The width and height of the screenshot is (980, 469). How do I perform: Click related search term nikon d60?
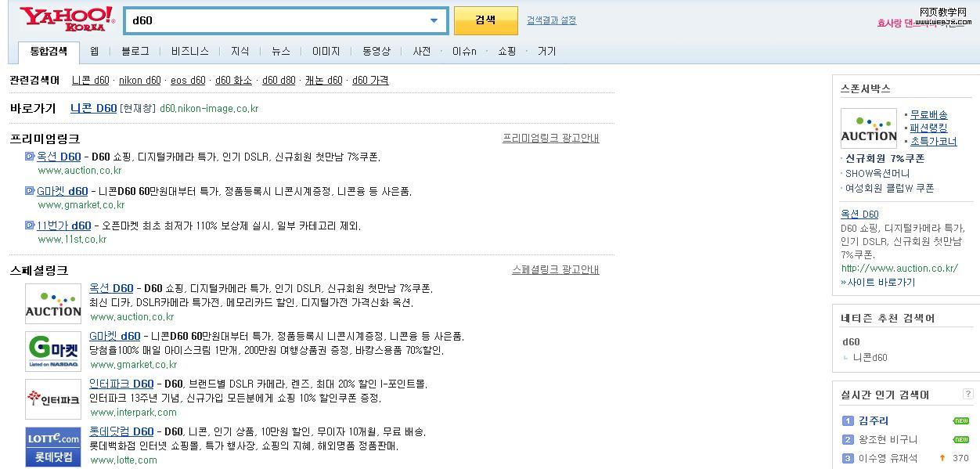point(139,81)
